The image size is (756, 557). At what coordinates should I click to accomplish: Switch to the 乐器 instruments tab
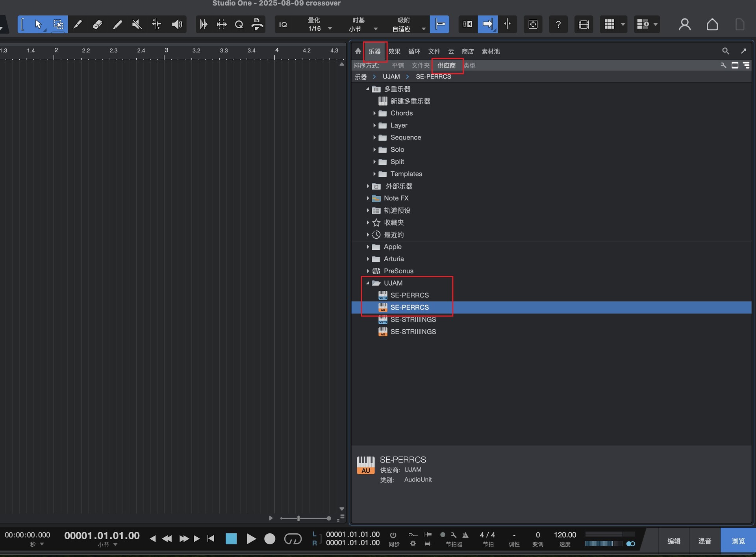coord(374,51)
